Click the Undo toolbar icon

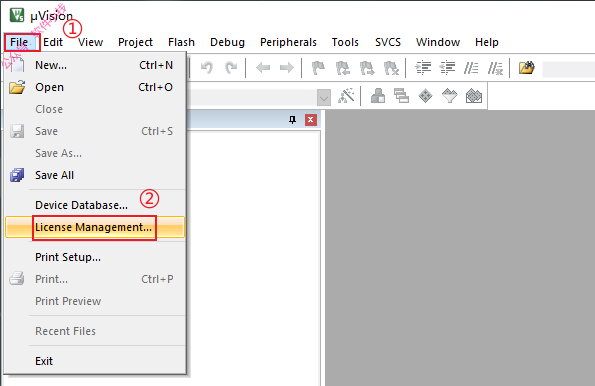point(207,68)
